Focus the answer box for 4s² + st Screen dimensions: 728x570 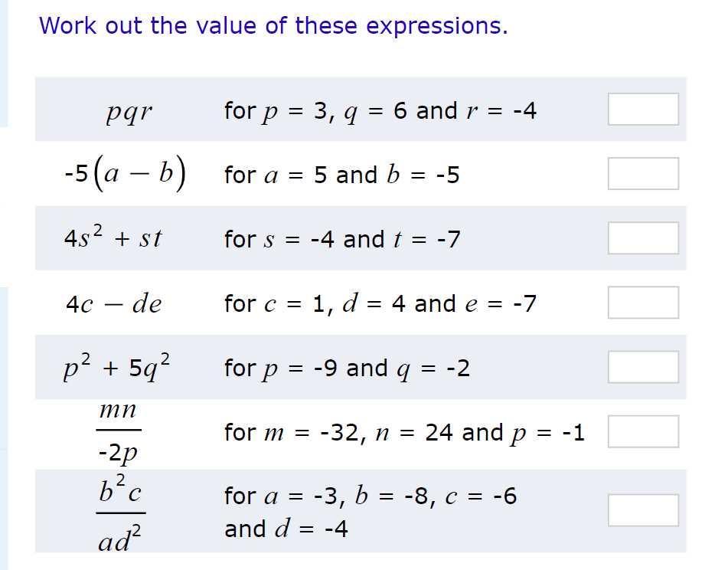(643, 237)
